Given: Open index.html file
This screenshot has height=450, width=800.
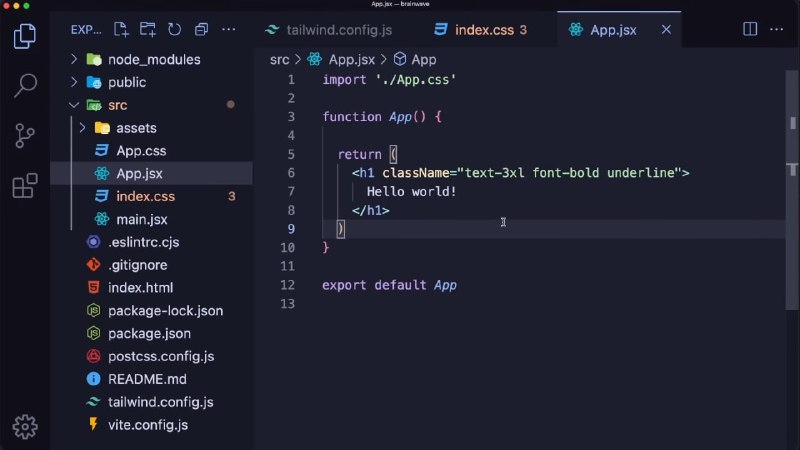Looking at the screenshot, I should click(x=151, y=288).
